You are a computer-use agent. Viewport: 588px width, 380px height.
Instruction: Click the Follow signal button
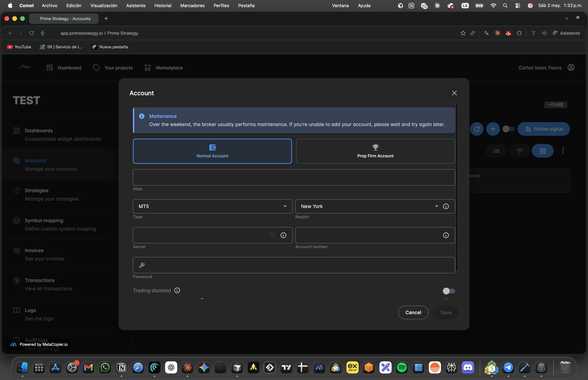coord(544,129)
